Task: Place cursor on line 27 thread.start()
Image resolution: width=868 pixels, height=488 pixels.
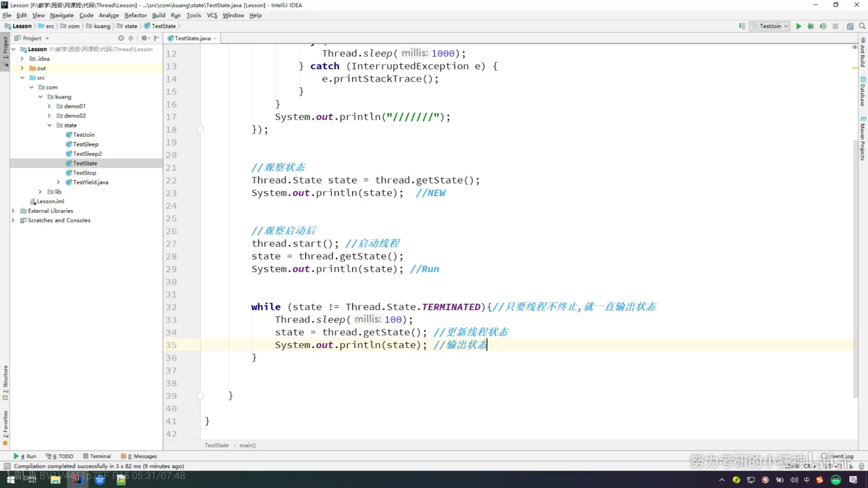Action: point(295,244)
